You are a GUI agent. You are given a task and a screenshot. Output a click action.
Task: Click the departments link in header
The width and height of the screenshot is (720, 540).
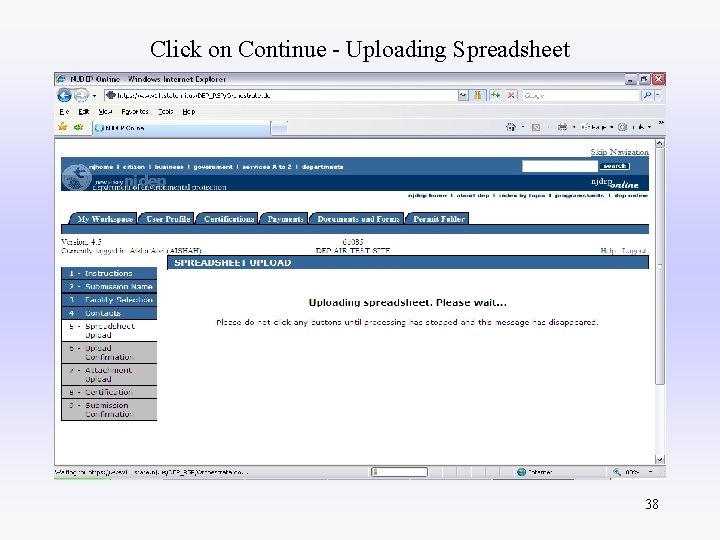point(322,167)
